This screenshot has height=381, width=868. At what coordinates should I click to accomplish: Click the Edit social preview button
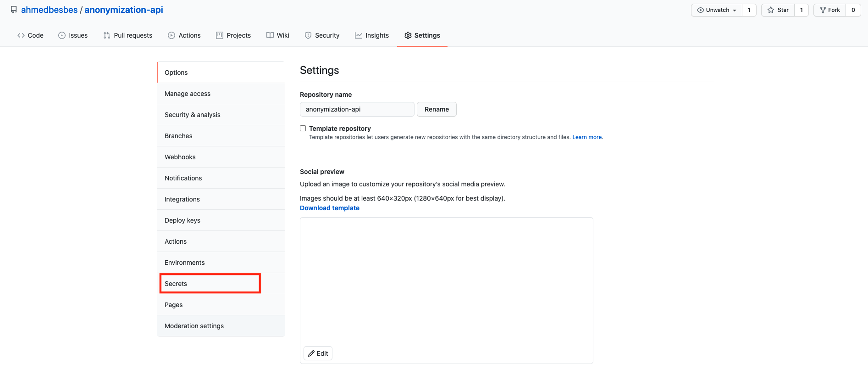pyautogui.click(x=318, y=353)
